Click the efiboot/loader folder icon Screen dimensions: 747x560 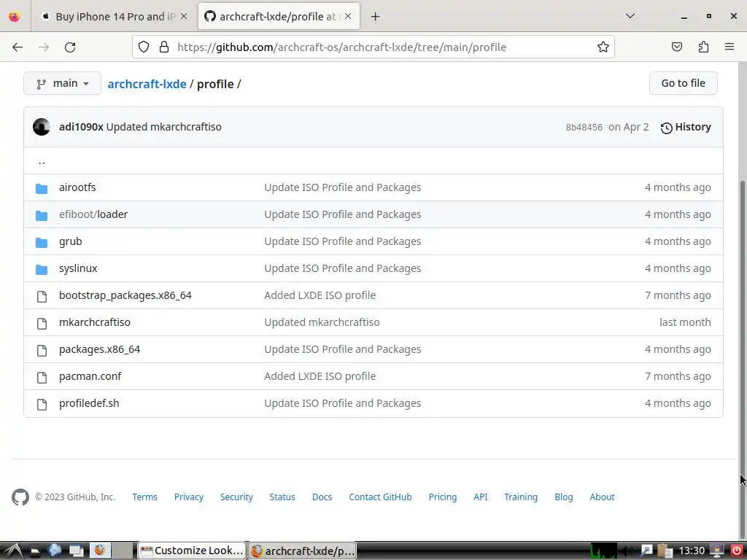(42, 215)
